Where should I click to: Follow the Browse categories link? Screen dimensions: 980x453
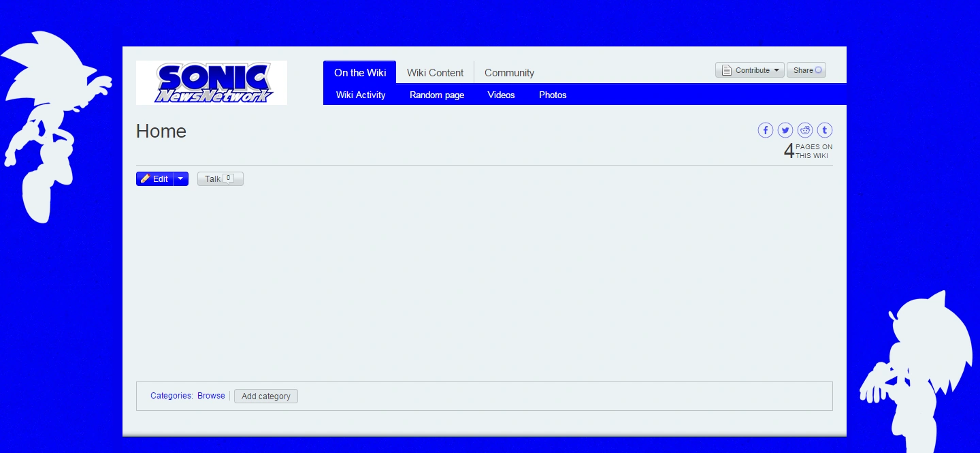pos(211,396)
